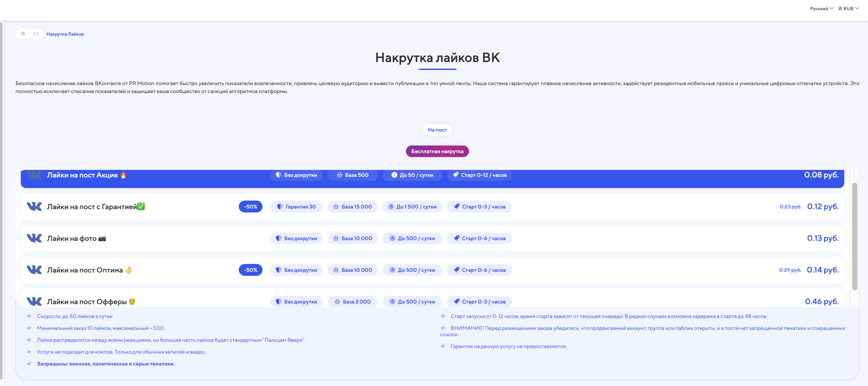Click the Старт 0-12 / часов tag
The height and width of the screenshot is (386, 868).
pyautogui.click(x=479, y=175)
